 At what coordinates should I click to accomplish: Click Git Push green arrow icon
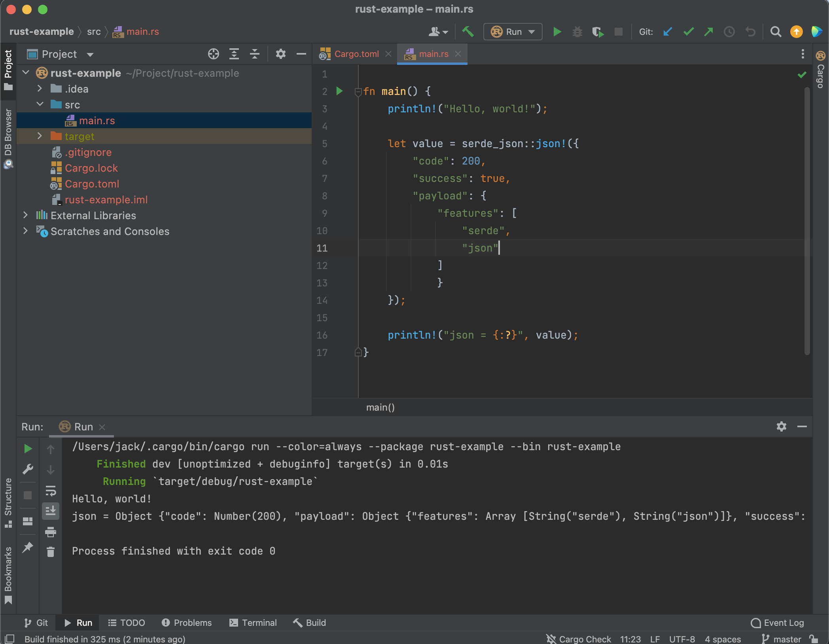[x=709, y=32]
